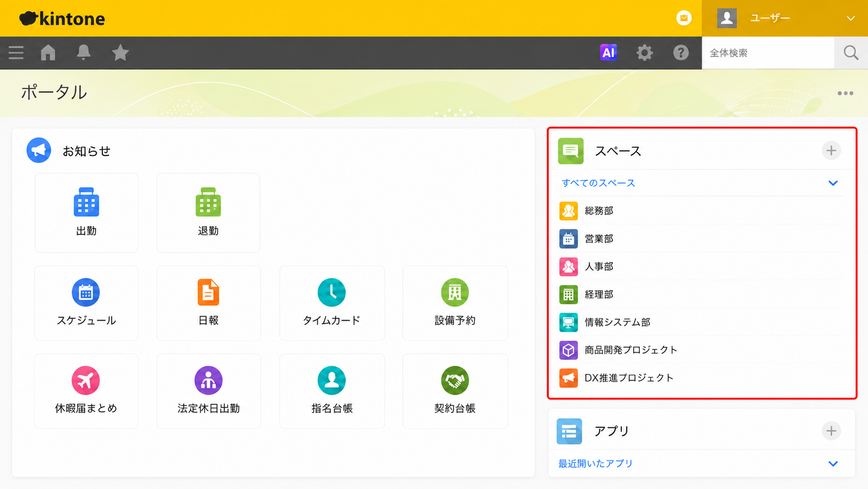
Task: Create a new app with plus button
Action: (x=831, y=431)
